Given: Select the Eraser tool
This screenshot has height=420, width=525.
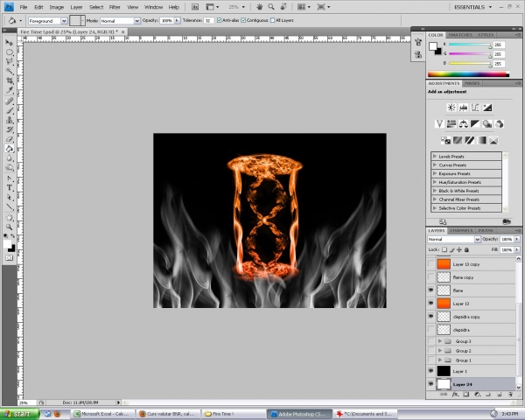Looking at the screenshot, I should [9, 139].
